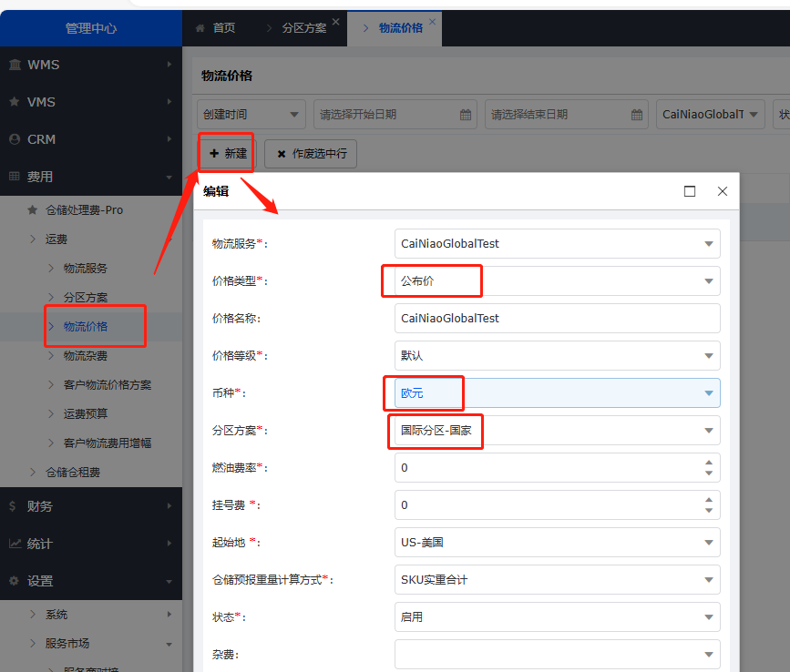
Task: Open 客户物流价格方案 in sidebar
Action: [108, 385]
